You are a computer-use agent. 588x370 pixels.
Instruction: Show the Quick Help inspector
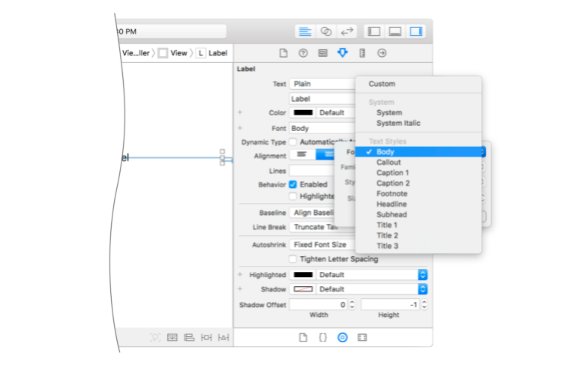coord(303,53)
